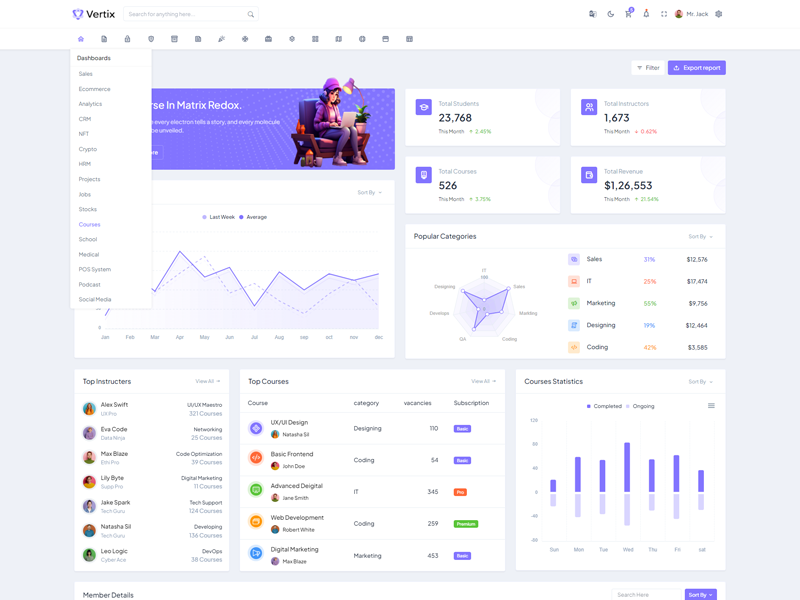
Task: Open the Mr. Jack profile dropdown
Action: (x=691, y=14)
